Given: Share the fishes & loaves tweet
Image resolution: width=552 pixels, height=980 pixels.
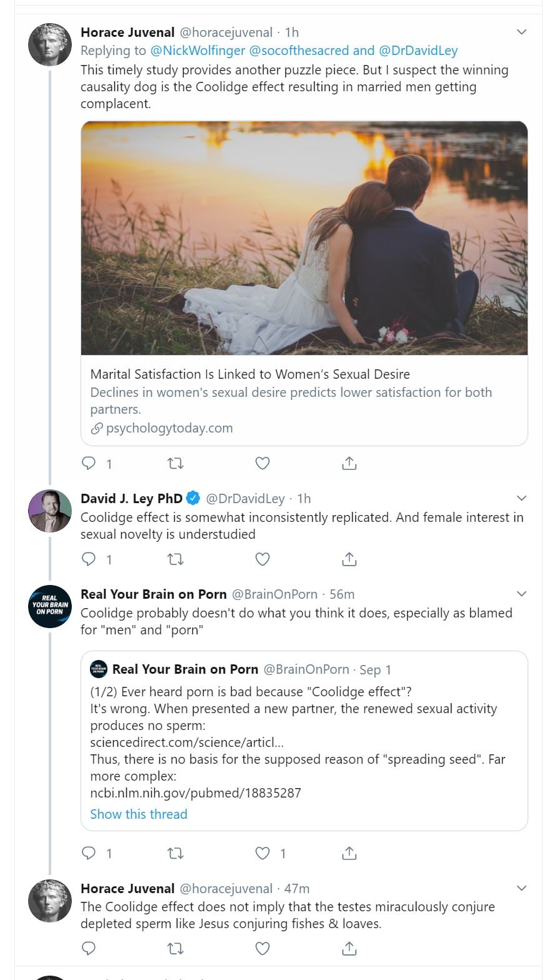Looking at the screenshot, I should (349, 949).
